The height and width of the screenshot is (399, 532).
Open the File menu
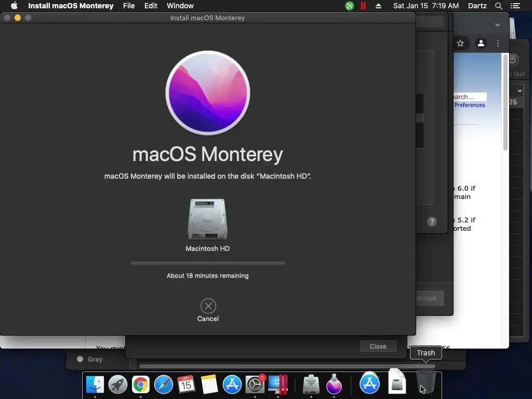pos(129,6)
